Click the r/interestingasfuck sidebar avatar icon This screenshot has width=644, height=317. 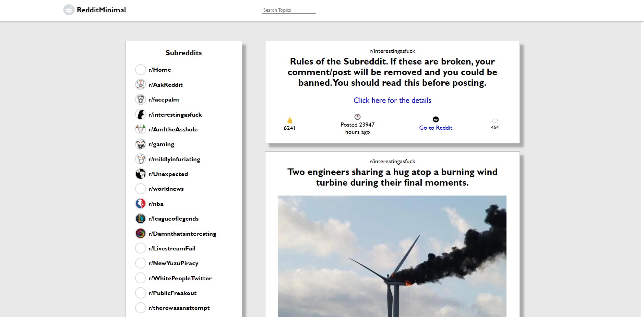coord(141,114)
